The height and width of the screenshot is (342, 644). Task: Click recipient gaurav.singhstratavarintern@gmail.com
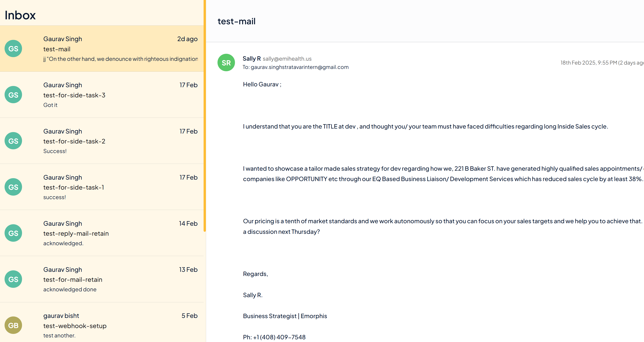pyautogui.click(x=300, y=67)
